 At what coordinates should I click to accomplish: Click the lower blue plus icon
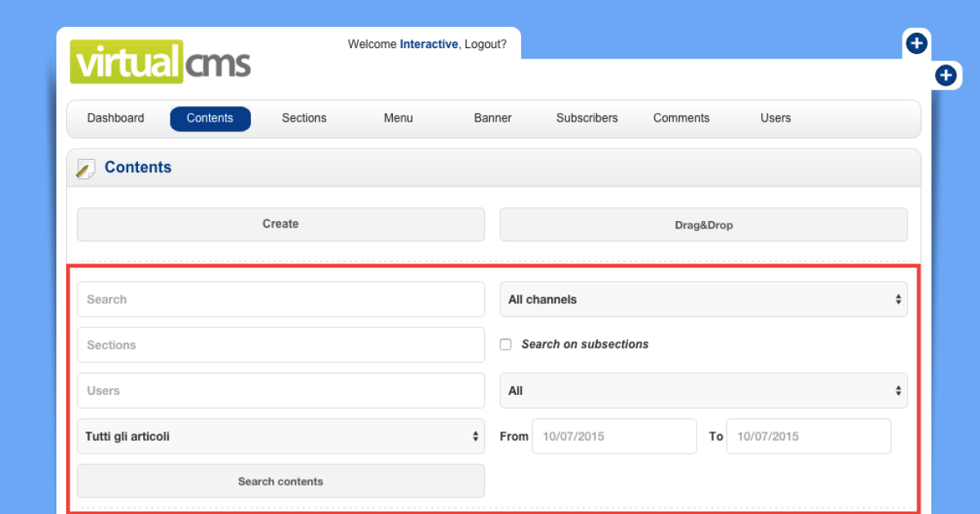(x=946, y=76)
